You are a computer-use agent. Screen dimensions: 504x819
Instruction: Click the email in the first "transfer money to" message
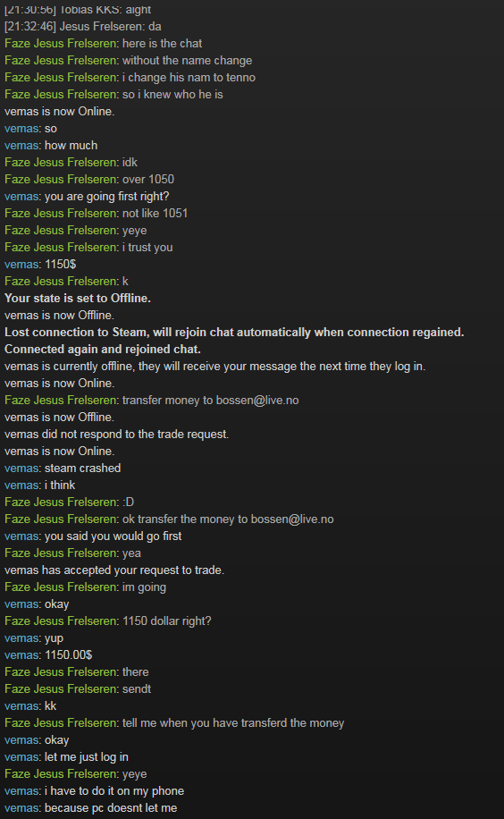(x=257, y=400)
